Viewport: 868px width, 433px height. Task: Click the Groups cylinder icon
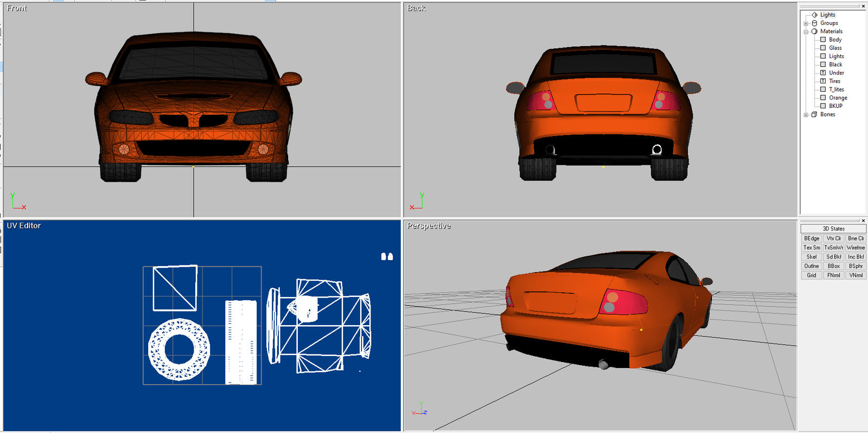click(x=814, y=23)
